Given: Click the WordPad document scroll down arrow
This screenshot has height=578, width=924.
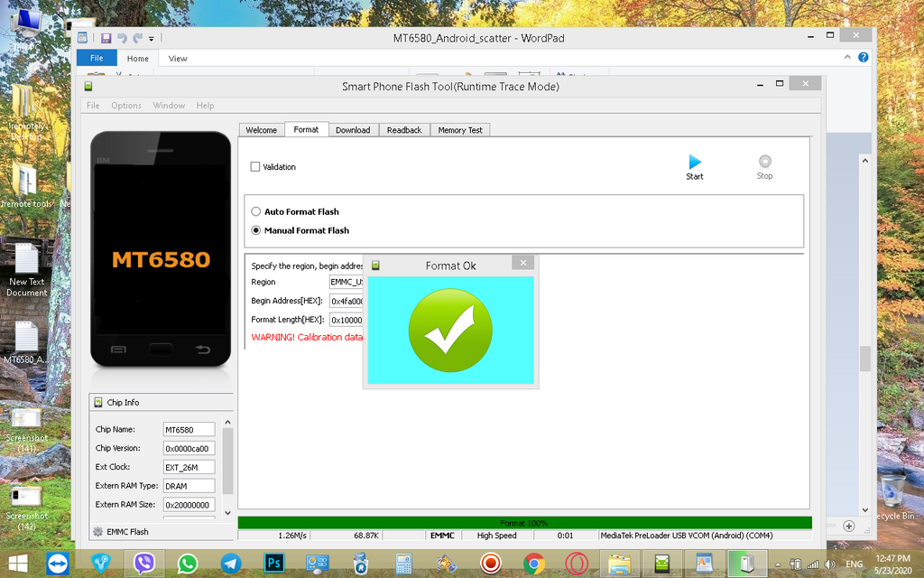Looking at the screenshot, I should (x=865, y=510).
